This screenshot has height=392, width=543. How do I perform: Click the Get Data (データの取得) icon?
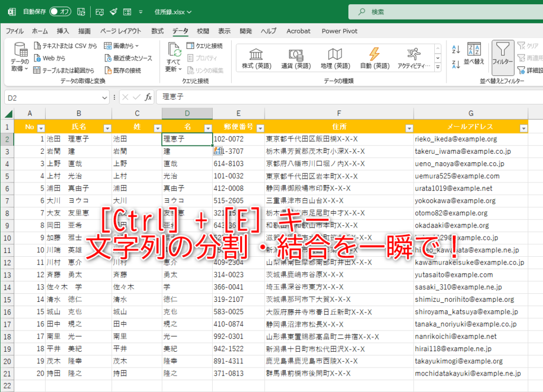coord(20,52)
